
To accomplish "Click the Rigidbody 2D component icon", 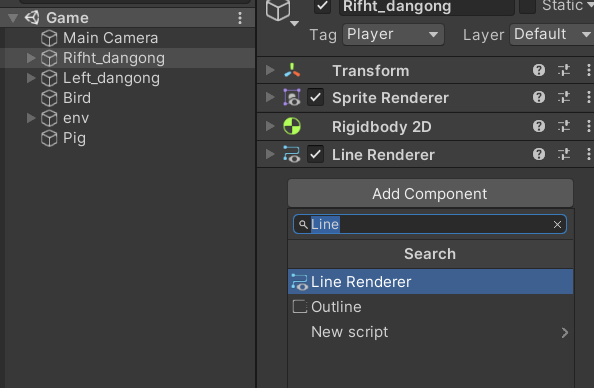I will pos(292,126).
